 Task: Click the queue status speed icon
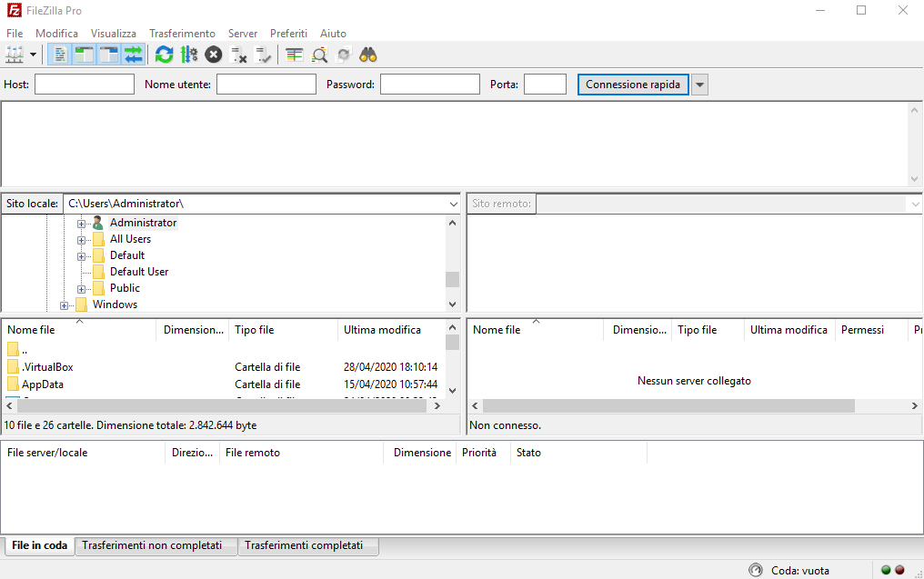click(756, 570)
